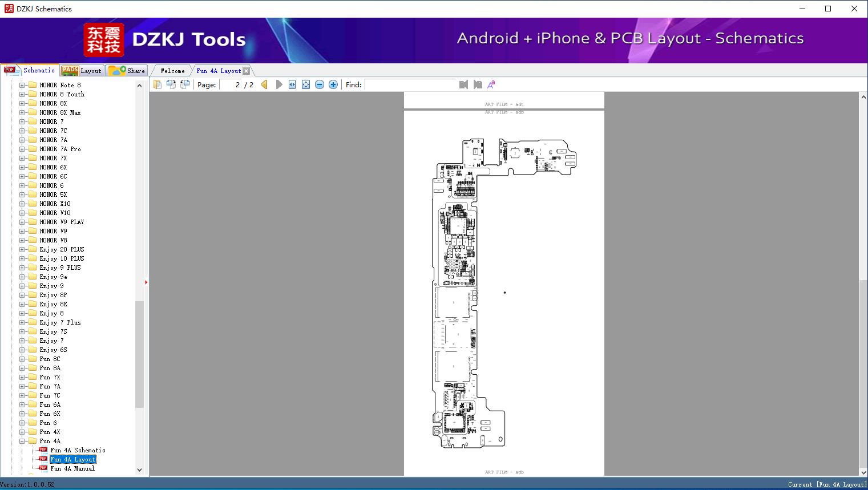
Task: Click the copy document icon in the toolbar
Action: click(x=158, y=84)
